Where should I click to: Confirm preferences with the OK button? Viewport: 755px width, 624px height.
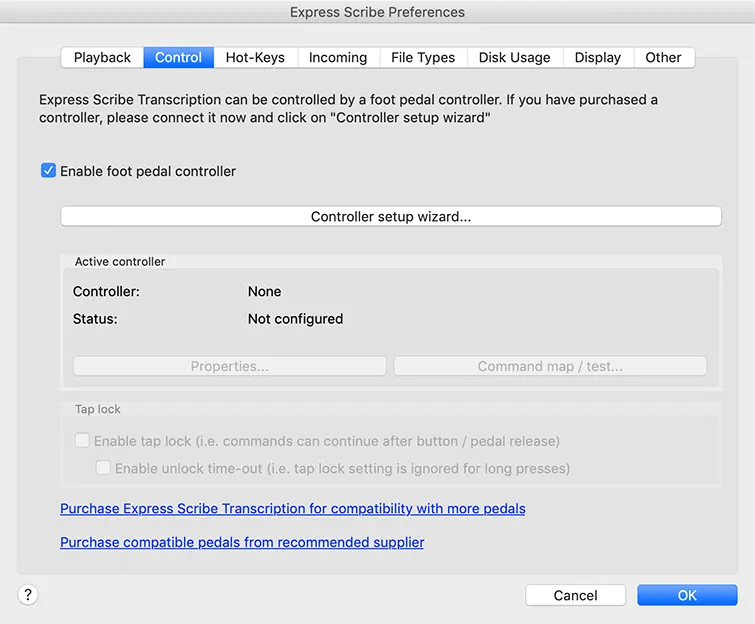coord(687,595)
